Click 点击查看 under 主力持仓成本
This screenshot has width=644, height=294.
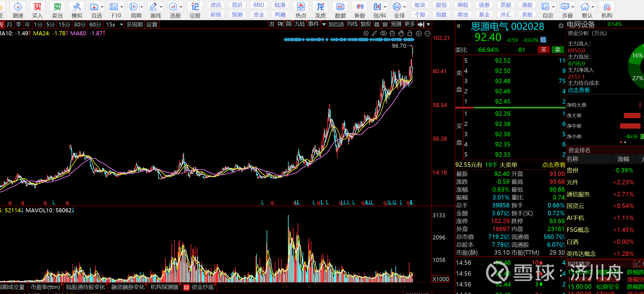pos(579,90)
